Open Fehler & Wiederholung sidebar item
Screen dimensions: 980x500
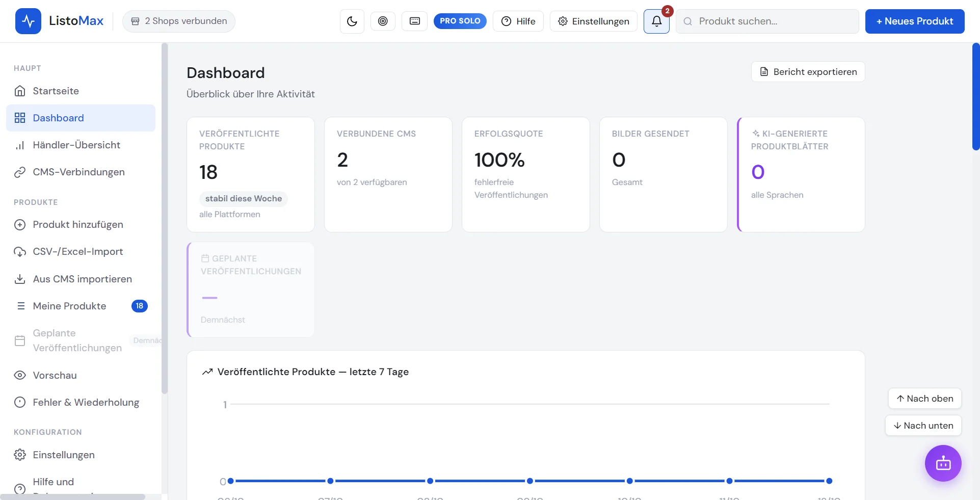click(x=81, y=402)
